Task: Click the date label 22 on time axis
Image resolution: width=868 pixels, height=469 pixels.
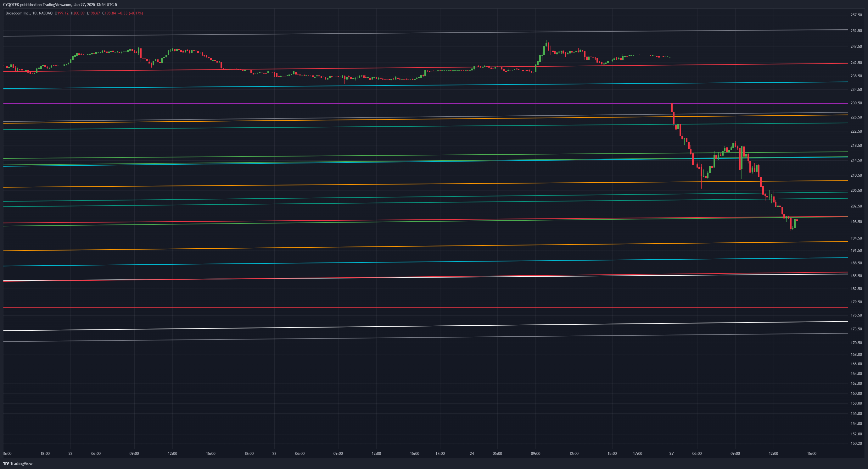Action: (70, 454)
